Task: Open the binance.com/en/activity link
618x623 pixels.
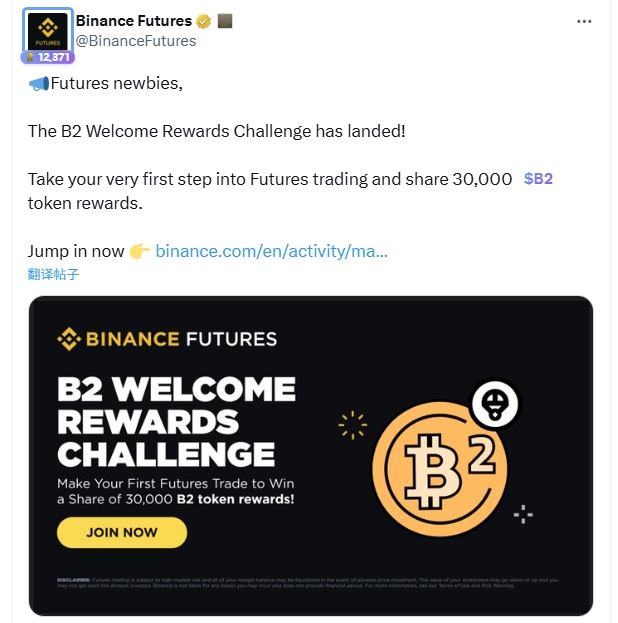Action: 271,251
